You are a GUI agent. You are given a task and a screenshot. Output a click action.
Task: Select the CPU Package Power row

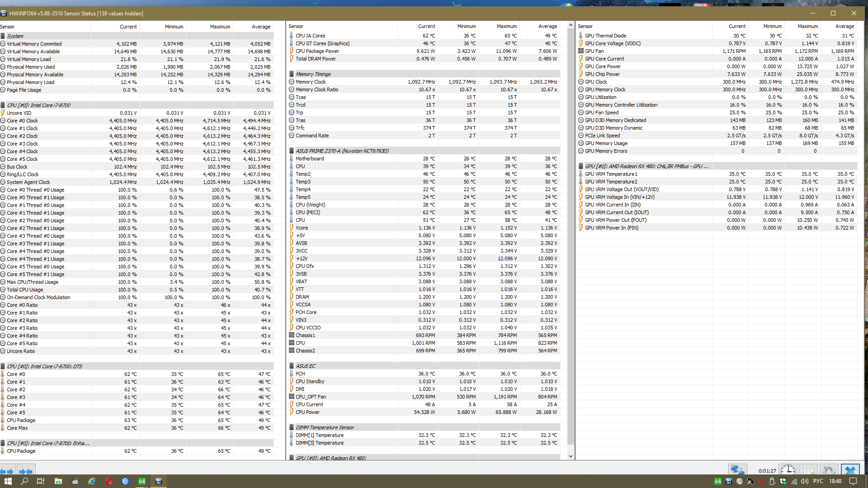click(317, 51)
